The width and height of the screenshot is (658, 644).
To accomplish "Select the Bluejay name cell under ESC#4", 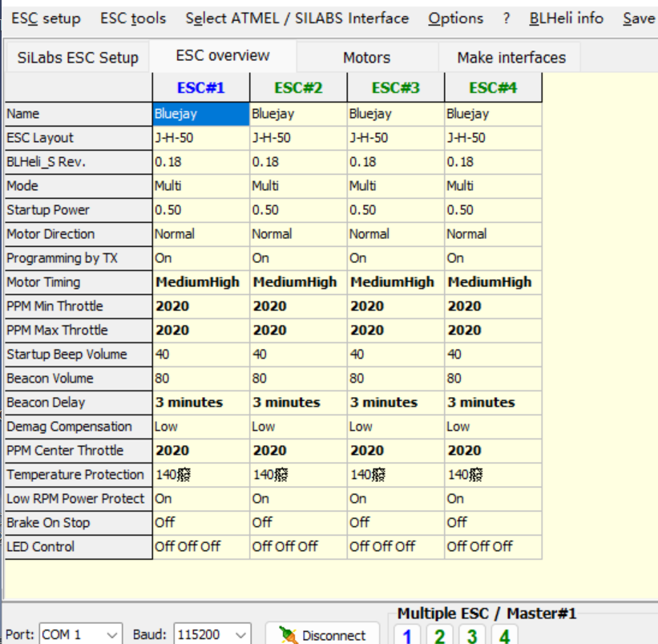I will coord(493,114).
